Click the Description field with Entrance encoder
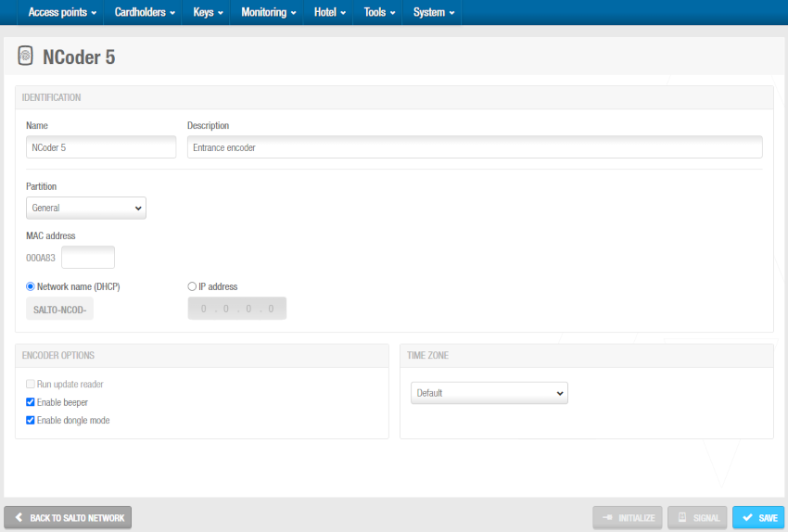 click(x=475, y=147)
